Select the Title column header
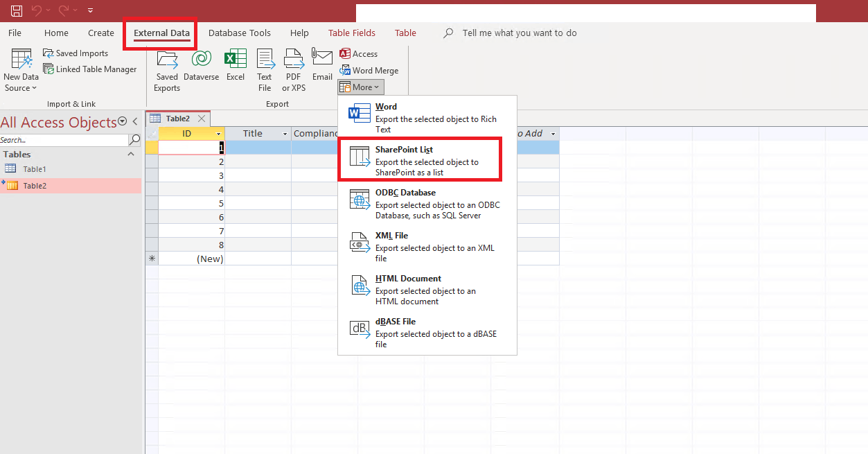Viewport: 868px width, 454px height. click(253, 134)
